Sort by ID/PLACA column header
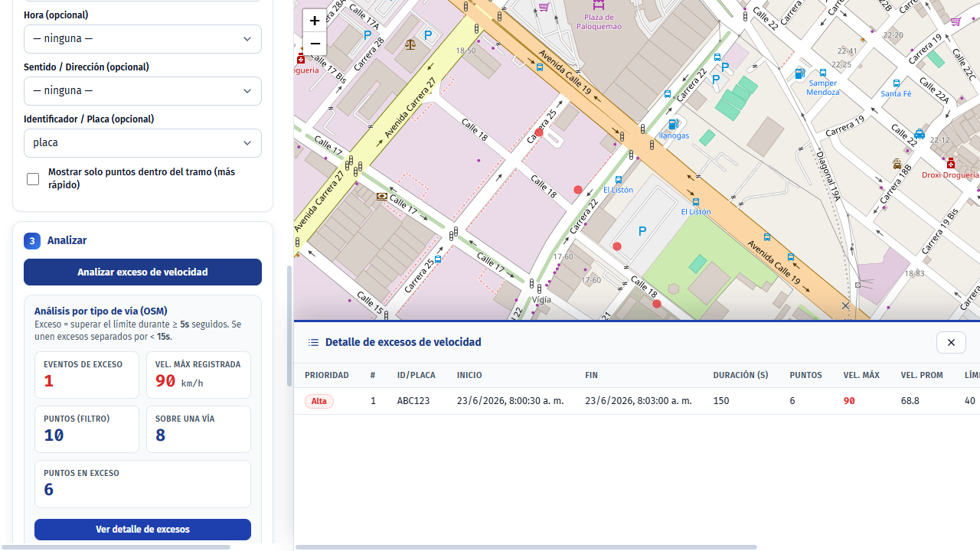The height and width of the screenshot is (551, 980). tap(416, 375)
